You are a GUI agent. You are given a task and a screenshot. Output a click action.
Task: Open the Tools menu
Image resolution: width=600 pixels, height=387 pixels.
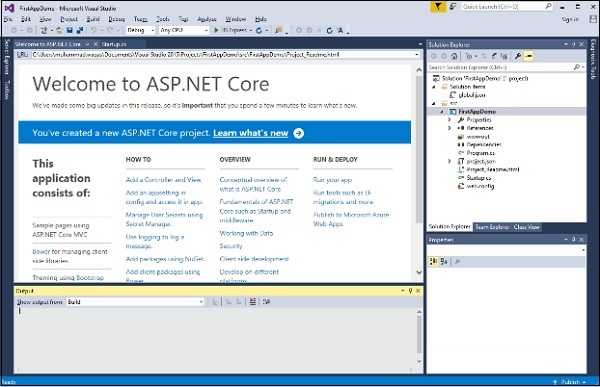163,19
